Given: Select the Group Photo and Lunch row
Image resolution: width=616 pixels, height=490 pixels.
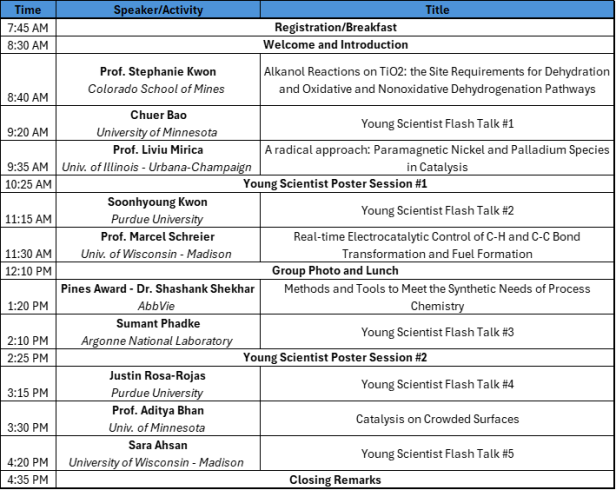Looking at the screenshot, I should pos(335,271).
